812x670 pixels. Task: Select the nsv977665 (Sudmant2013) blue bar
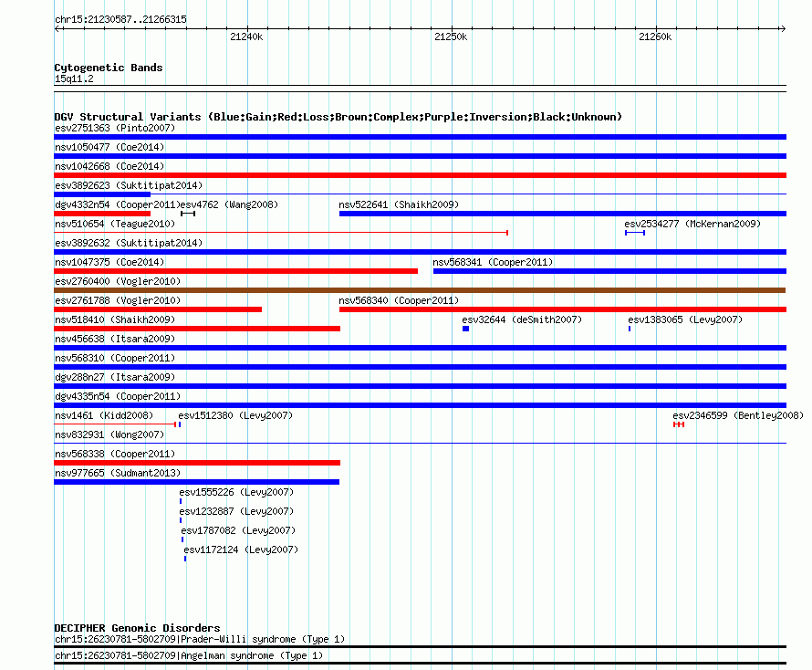196,482
